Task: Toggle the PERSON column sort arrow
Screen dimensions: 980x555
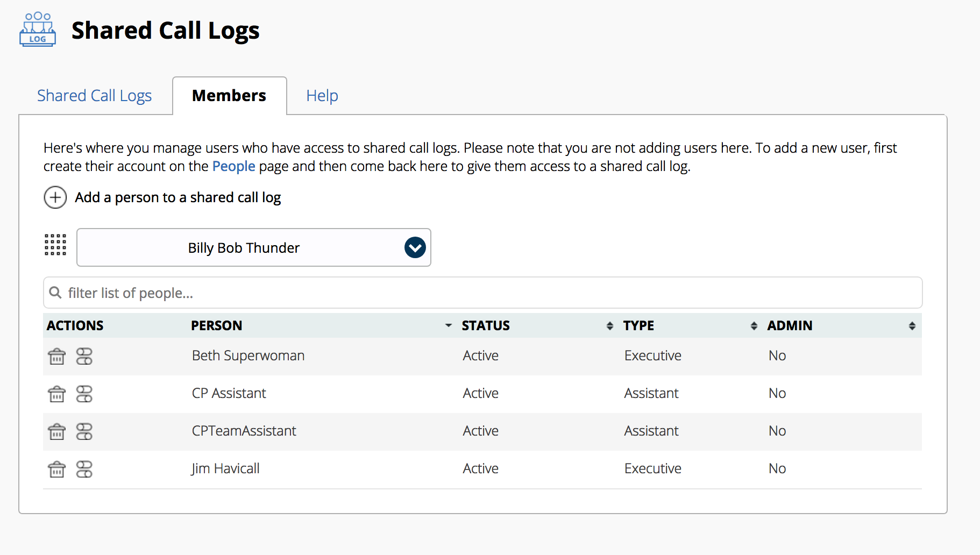Action: (448, 325)
